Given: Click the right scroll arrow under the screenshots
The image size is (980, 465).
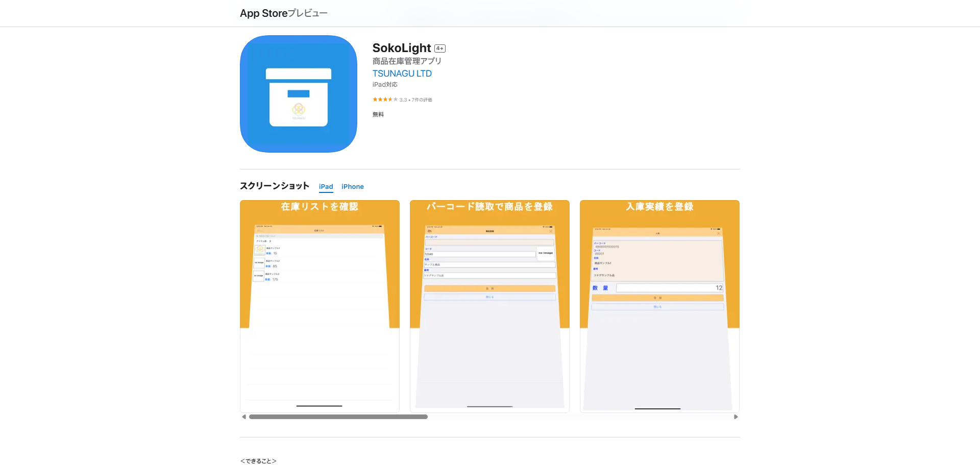Looking at the screenshot, I should click(x=736, y=417).
